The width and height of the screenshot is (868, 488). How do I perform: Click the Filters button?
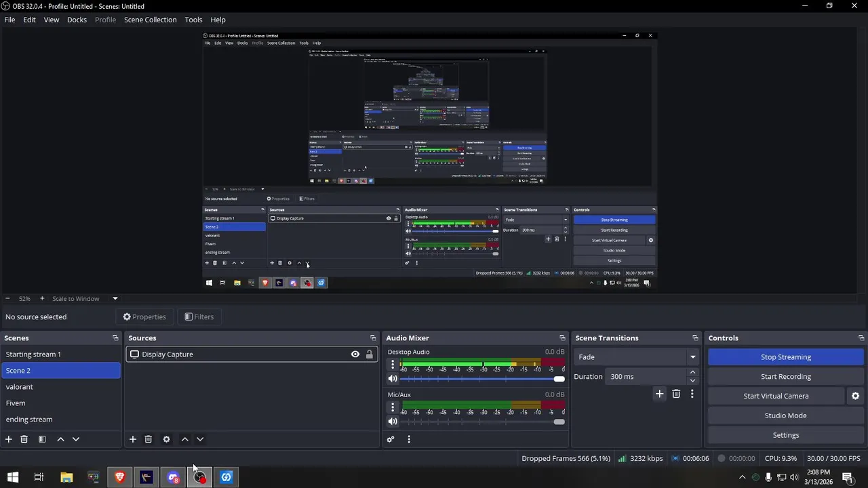199,317
